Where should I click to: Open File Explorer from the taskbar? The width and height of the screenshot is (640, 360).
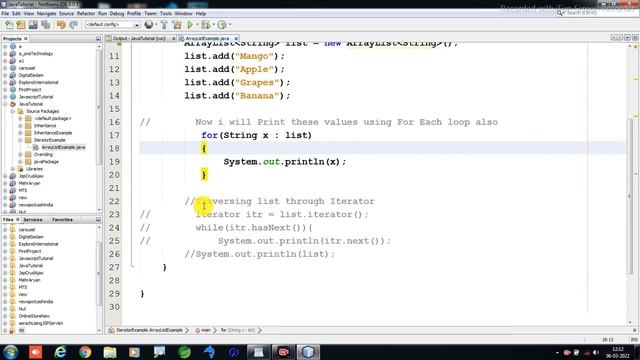point(110,352)
